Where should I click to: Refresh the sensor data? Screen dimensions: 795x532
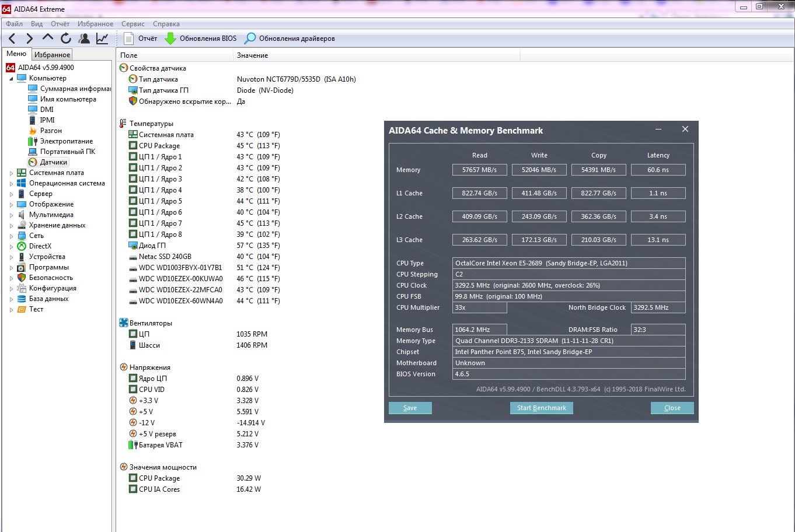pyautogui.click(x=66, y=38)
